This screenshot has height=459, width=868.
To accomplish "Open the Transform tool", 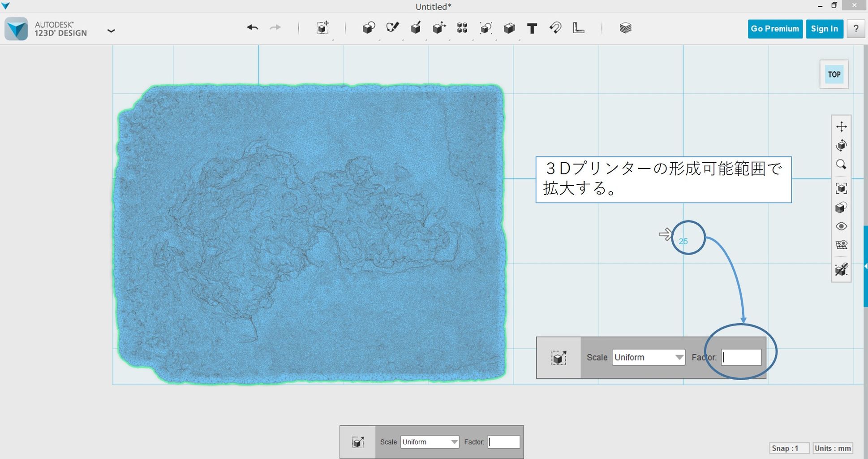I will (322, 28).
